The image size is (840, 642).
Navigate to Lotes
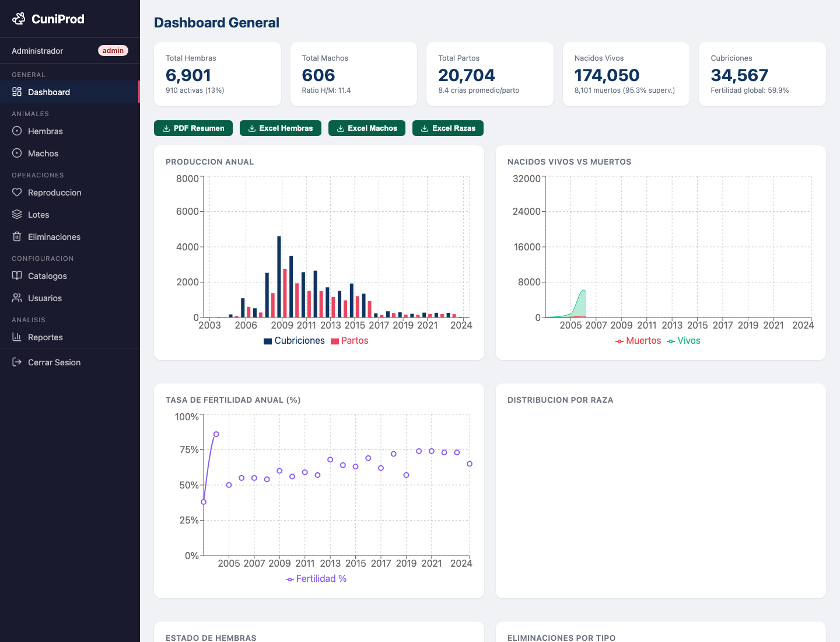[70, 214]
